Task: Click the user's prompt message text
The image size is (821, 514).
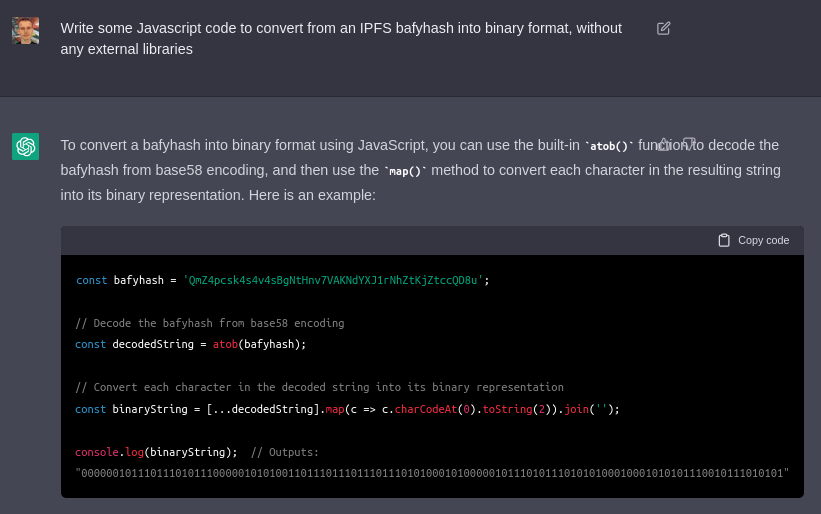Action: pyautogui.click(x=340, y=38)
